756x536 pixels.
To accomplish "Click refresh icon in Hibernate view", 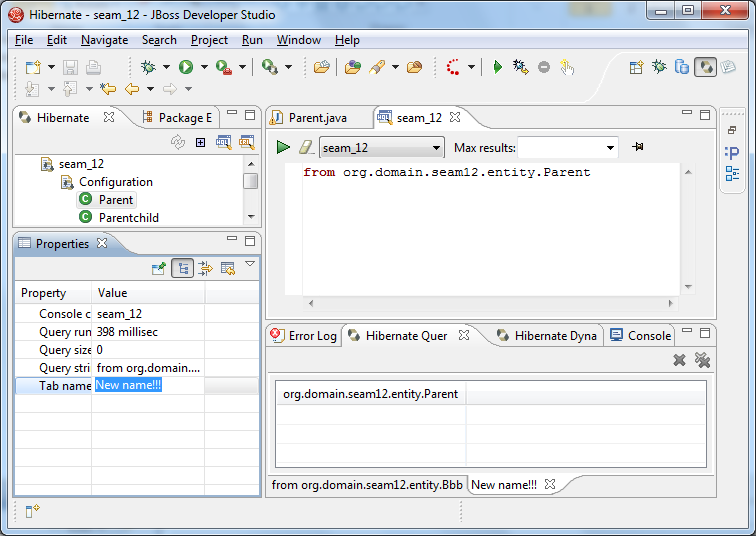I will tap(178, 142).
